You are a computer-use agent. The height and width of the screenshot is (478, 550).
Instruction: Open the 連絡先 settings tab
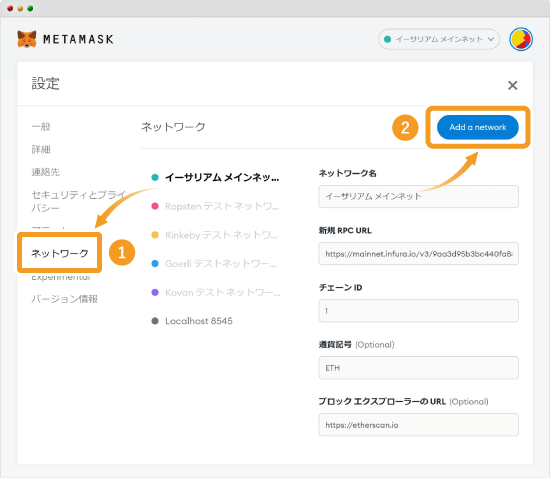pyautogui.click(x=46, y=172)
